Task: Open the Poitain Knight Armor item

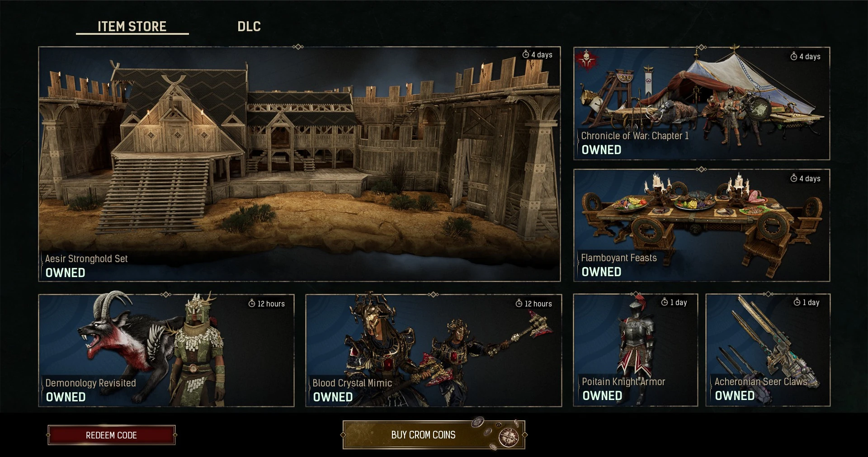Action: (x=636, y=350)
